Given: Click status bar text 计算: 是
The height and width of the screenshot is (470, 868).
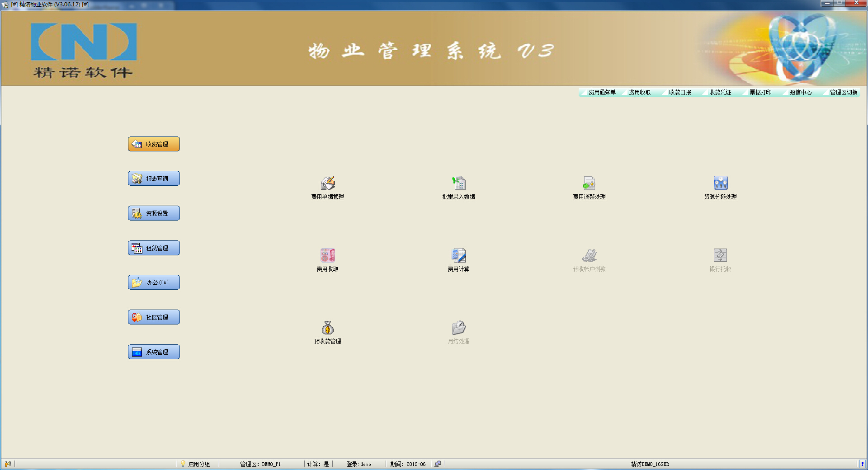Looking at the screenshot, I should (x=318, y=464).
